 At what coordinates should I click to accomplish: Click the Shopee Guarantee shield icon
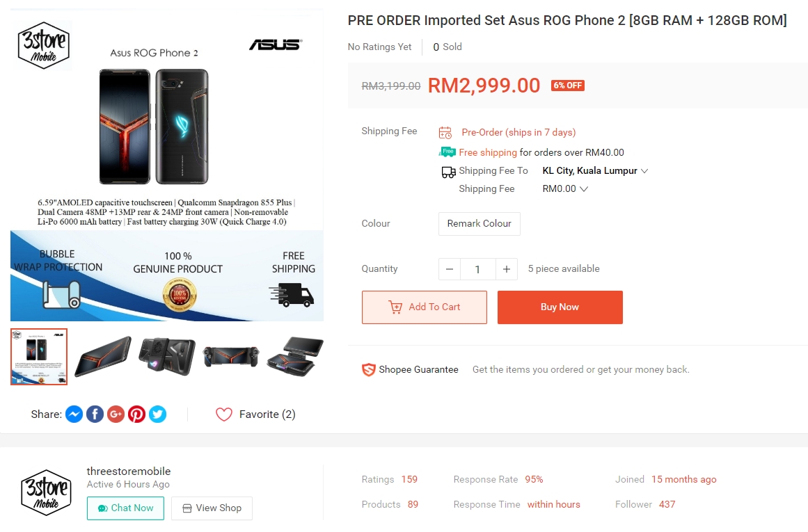369,370
